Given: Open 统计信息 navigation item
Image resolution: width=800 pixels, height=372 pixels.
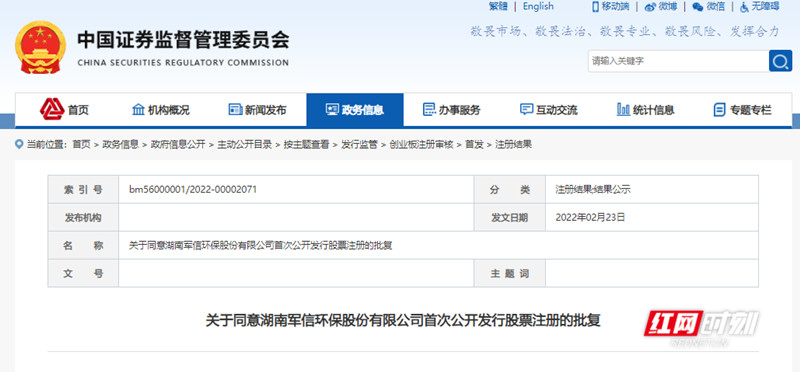Looking at the screenshot, I should [645, 110].
